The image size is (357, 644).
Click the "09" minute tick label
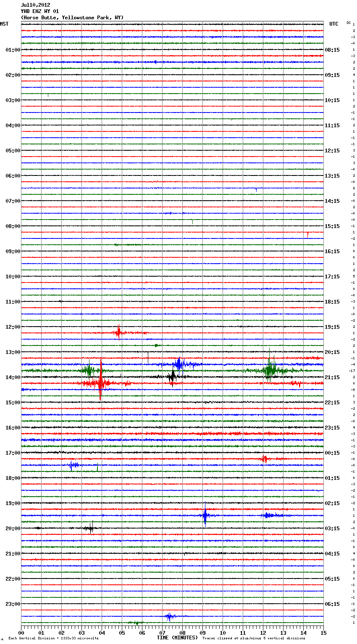[x=202, y=633]
